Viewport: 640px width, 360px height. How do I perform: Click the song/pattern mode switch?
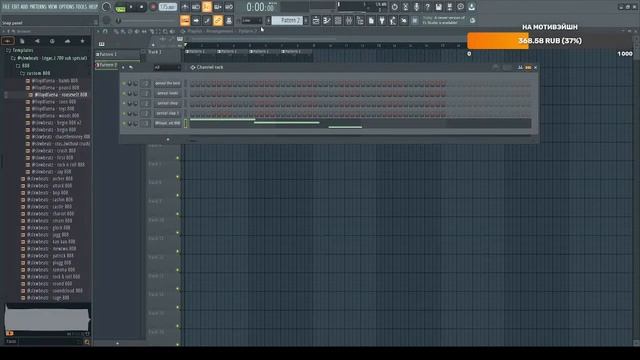[120, 7]
